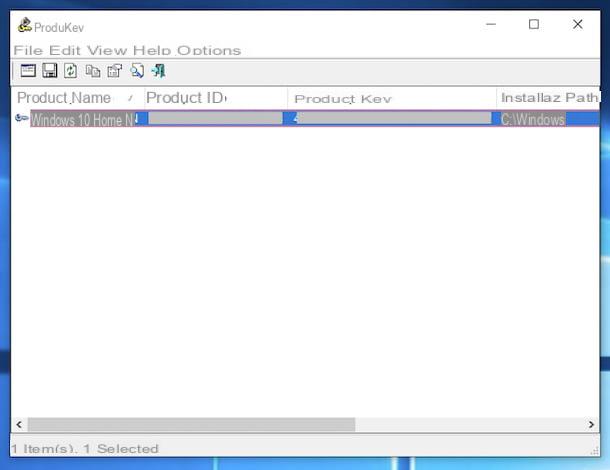Click the ProduKey app icon in the title bar
Viewport: 610px width, 470px height.
[25, 25]
